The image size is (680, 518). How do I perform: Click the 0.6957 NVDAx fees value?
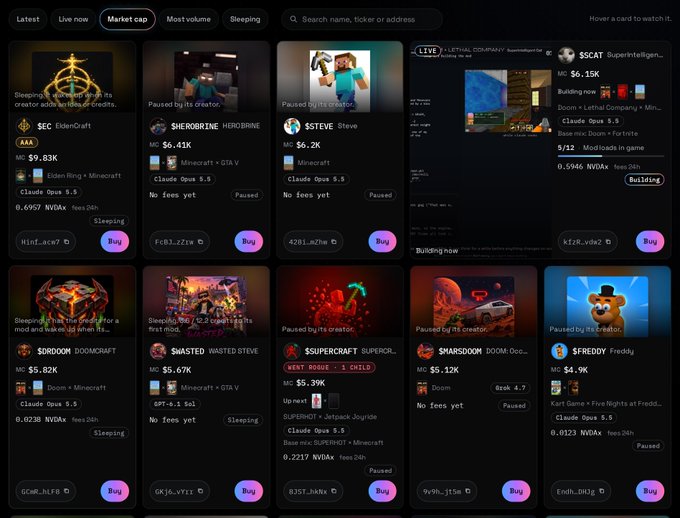coord(41,208)
